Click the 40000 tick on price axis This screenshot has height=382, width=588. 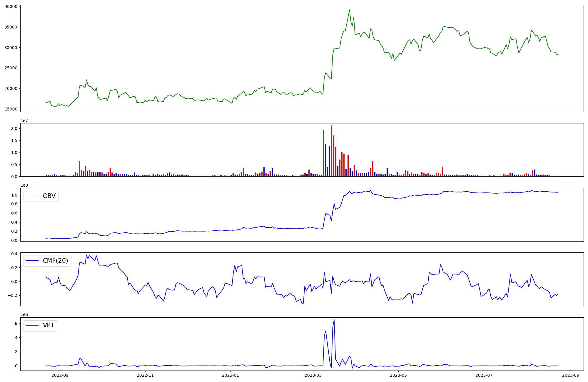click(x=11, y=6)
